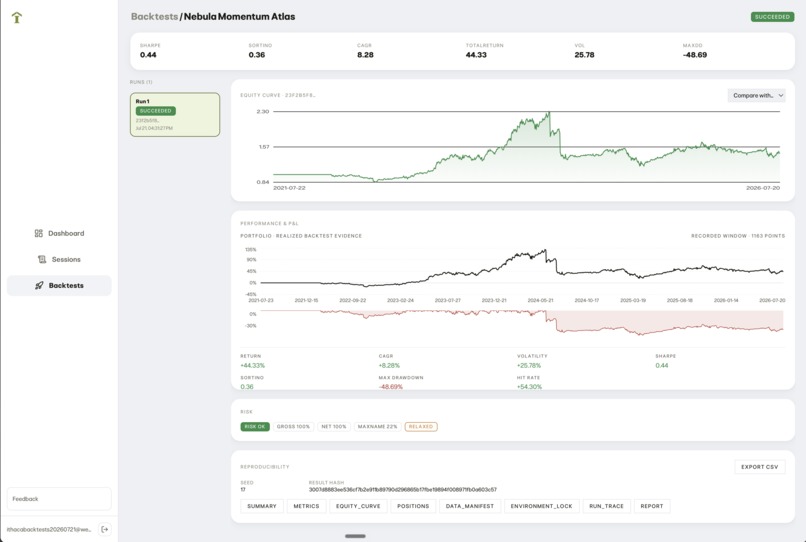Click the Sessions scroll icon
The image size is (806, 542).
tap(42, 259)
